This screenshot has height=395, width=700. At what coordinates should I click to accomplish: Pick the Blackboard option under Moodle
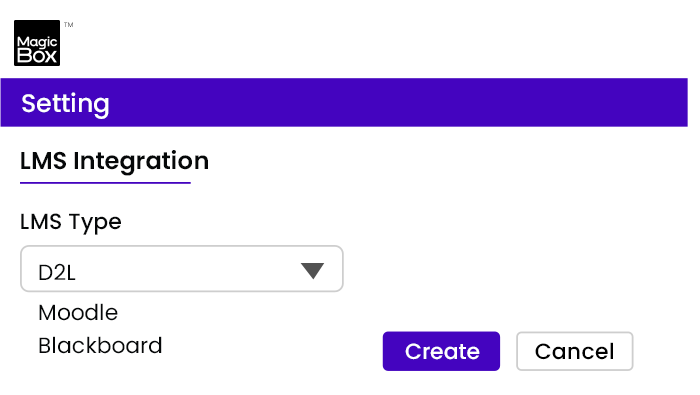tap(100, 345)
